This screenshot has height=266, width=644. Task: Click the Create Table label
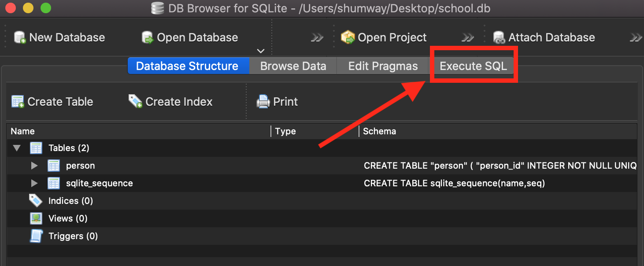[x=60, y=102]
